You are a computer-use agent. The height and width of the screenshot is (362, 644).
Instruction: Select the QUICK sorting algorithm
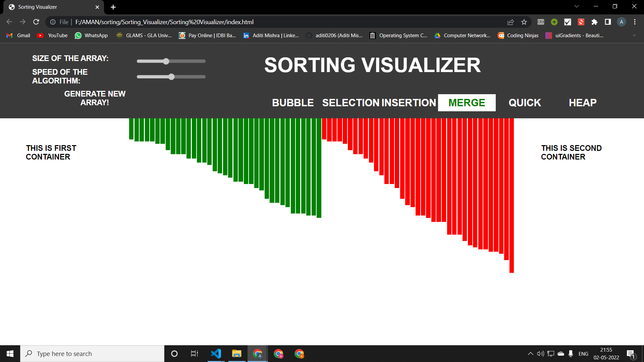(x=524, y=103)
